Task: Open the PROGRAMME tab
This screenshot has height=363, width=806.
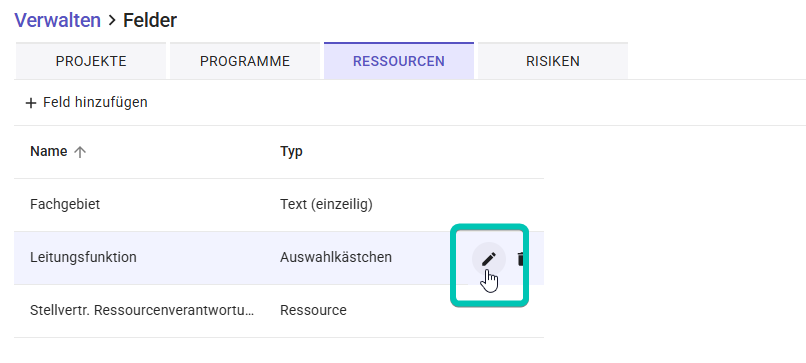Action: coord(245,61)
